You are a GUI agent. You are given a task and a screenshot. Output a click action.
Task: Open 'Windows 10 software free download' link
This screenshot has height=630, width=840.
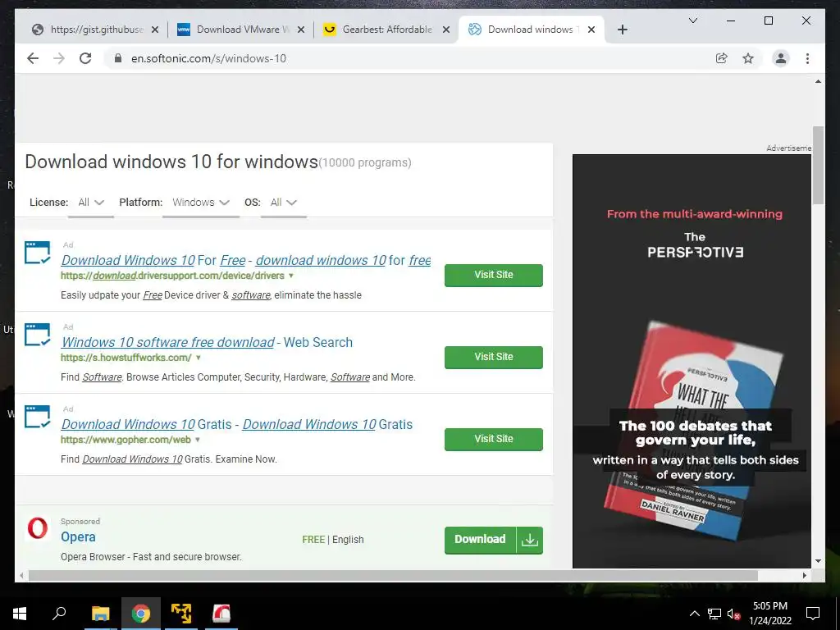pyautogui.click(x=207, y=342)
